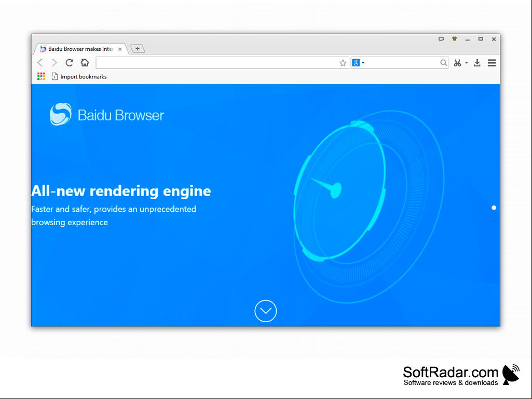Click the "All-new rendering engine" heading
This screenshot has width=532, height=399.
tap(121, 190)
